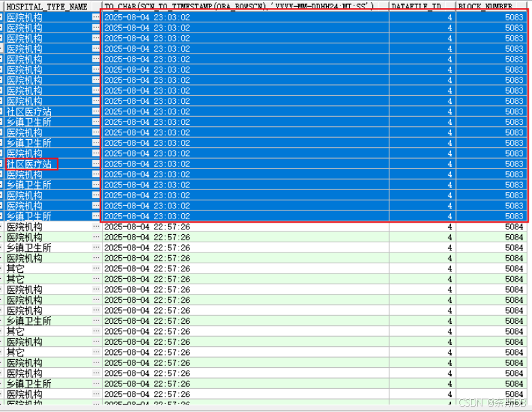Click the HOSPITAL_TYPE_NAME column header
The image size is (532, 412).
tap(52, 6)
